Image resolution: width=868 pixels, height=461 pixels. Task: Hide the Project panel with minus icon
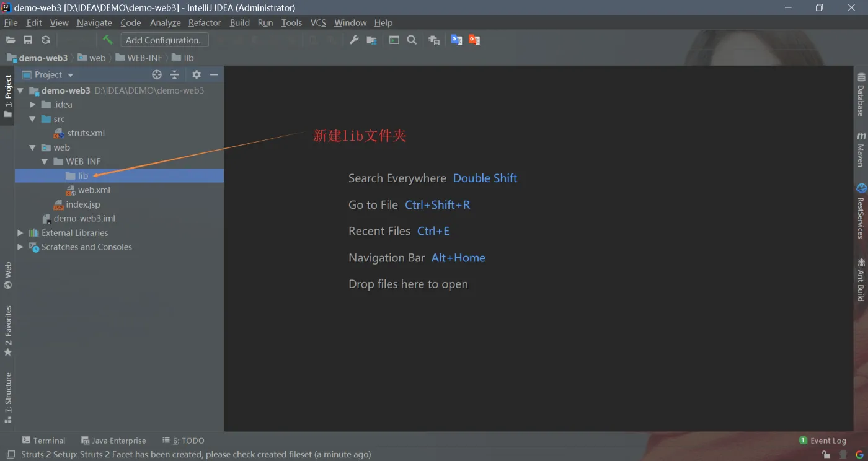coord(214,74)
